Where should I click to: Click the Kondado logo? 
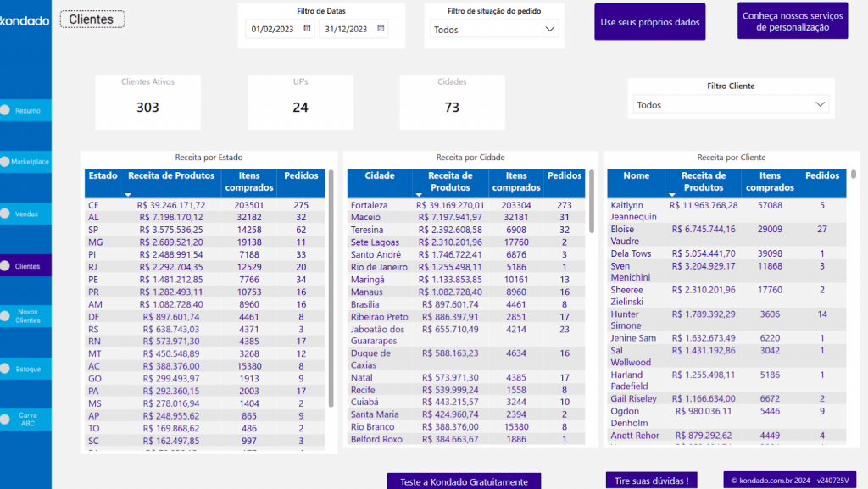coord(25,20)
